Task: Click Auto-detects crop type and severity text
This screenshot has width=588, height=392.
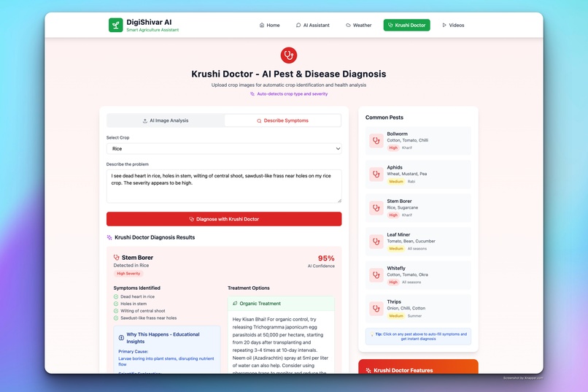Action: (292, 94)
